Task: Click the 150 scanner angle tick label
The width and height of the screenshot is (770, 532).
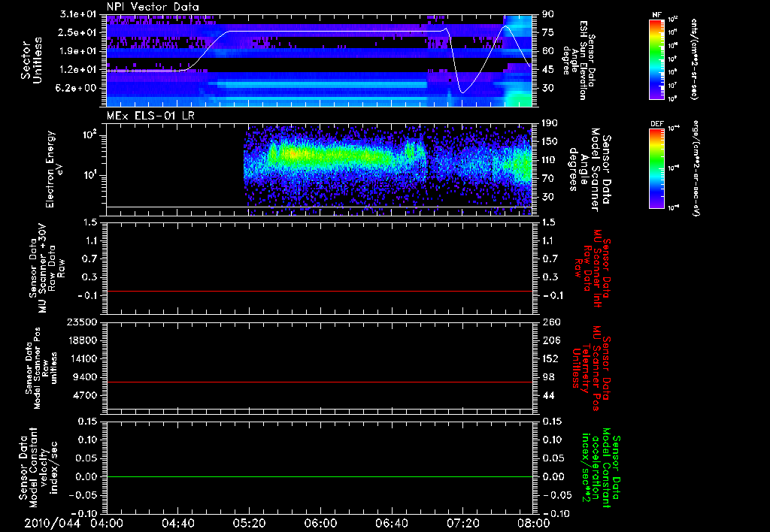Action: tap(550, 141)
